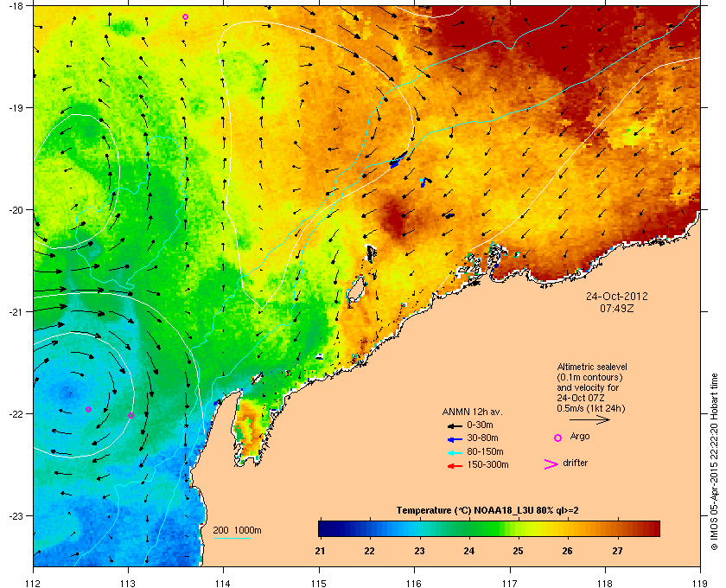Click the magenta Argo circle in legend
Image resolution: width=726 pixels, height=588 pixels.
(x=558, y=438)
